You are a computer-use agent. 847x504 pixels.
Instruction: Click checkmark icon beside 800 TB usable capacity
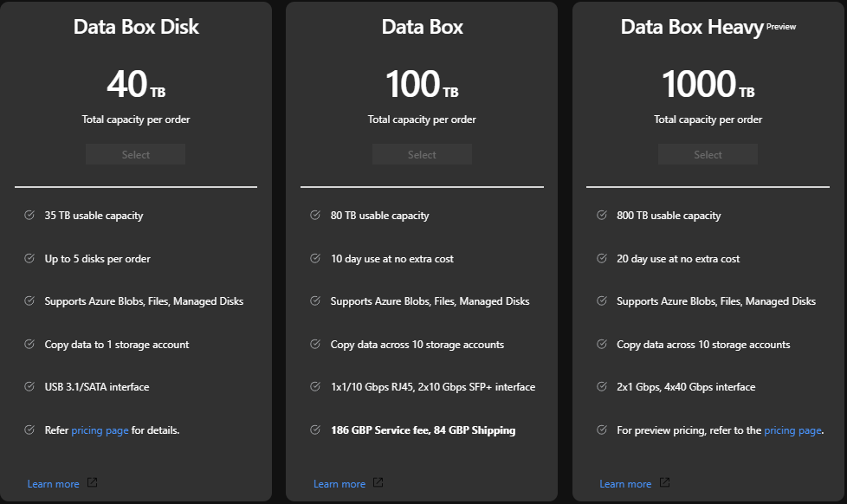pos(601,216)
